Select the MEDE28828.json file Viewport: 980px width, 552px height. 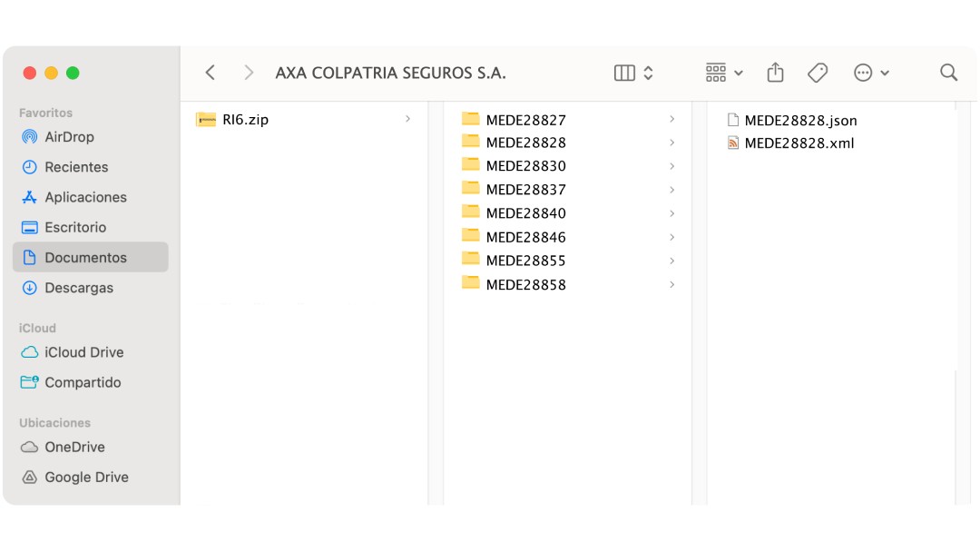800,120
